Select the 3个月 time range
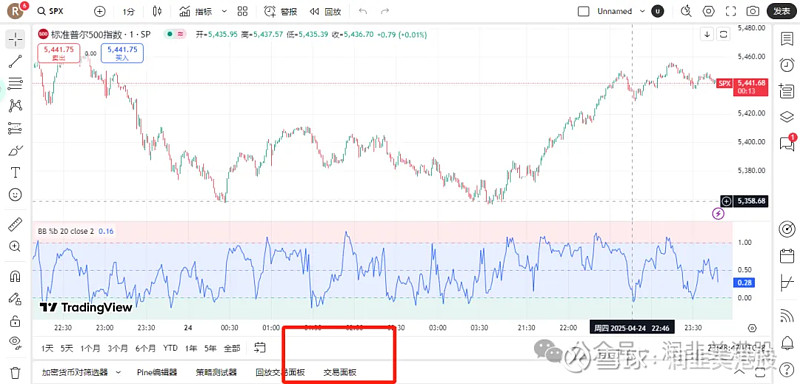The image size is (800, 384). pyautogui.click(x=118, y=348)
